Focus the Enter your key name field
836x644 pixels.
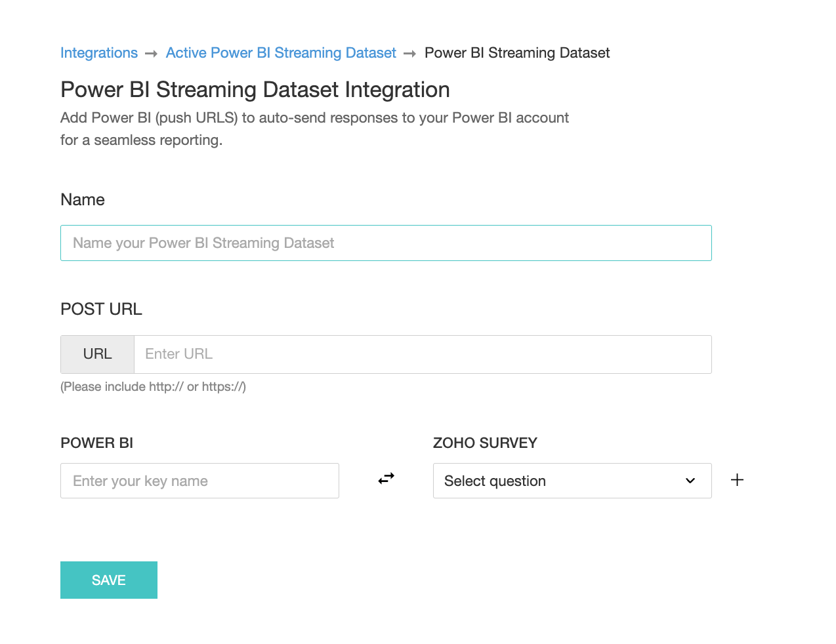tap(199, 481)
